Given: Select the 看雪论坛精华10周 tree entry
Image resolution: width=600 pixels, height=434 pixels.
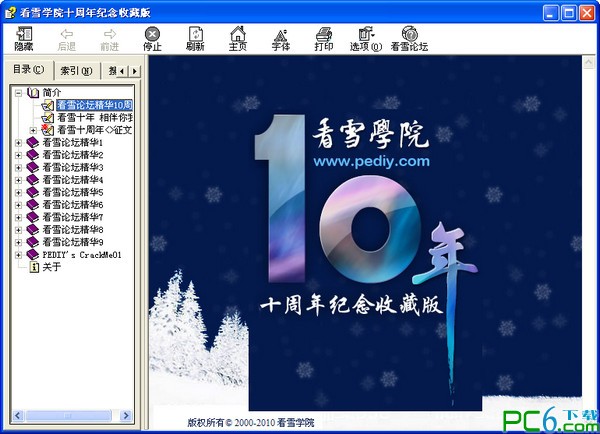Looking at the screenshot, I should 95,105.
